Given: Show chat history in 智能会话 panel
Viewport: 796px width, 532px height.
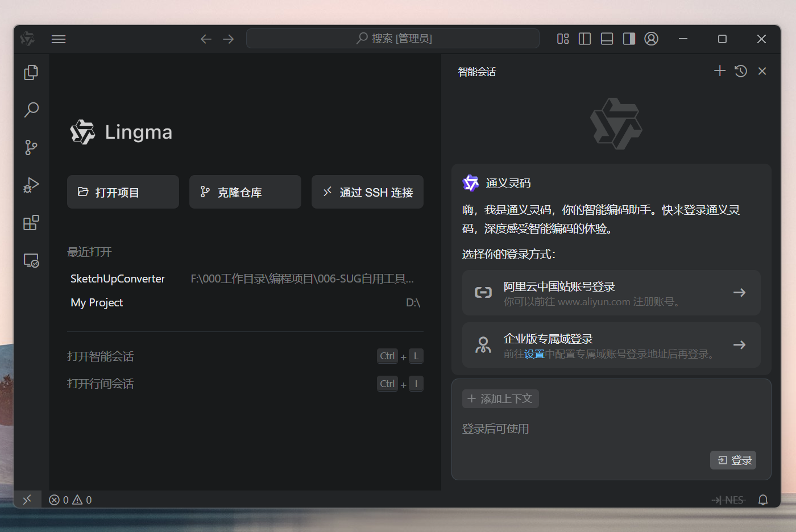Looking at the screenshot, I should point(741,71).
